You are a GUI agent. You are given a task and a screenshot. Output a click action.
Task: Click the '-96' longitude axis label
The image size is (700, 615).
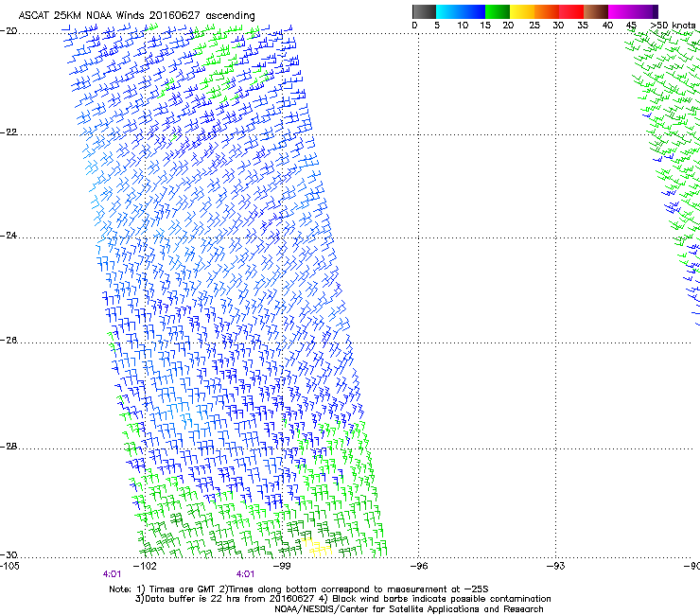point(419,566)
